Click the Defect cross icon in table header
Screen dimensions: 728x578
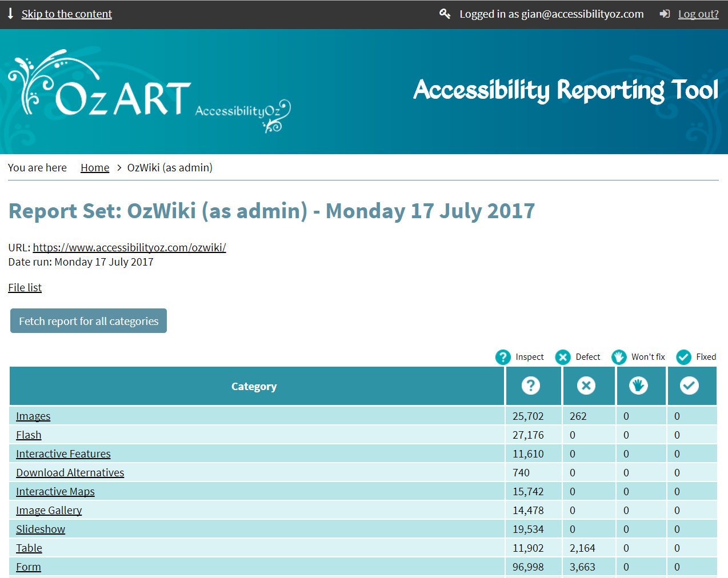tap(586, 386)
